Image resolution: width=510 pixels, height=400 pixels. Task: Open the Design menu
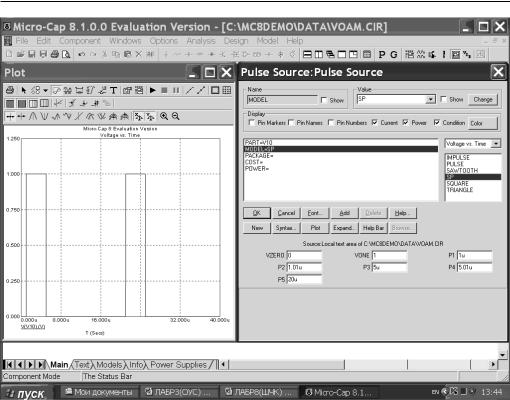point(236,41)
